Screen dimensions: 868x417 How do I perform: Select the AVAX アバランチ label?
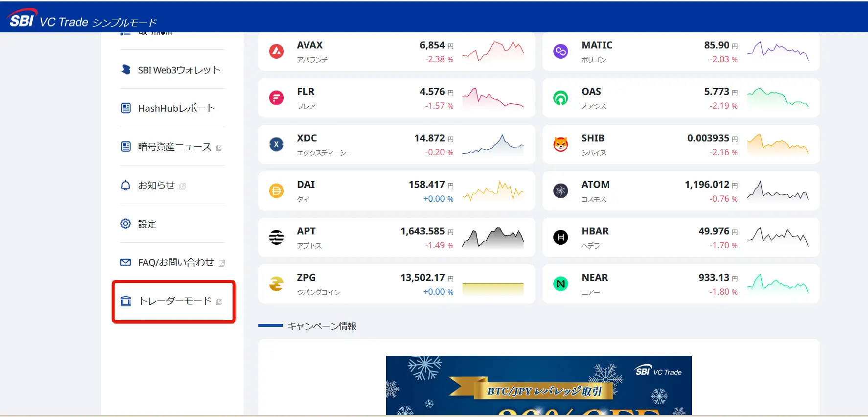tap(312, 60)
